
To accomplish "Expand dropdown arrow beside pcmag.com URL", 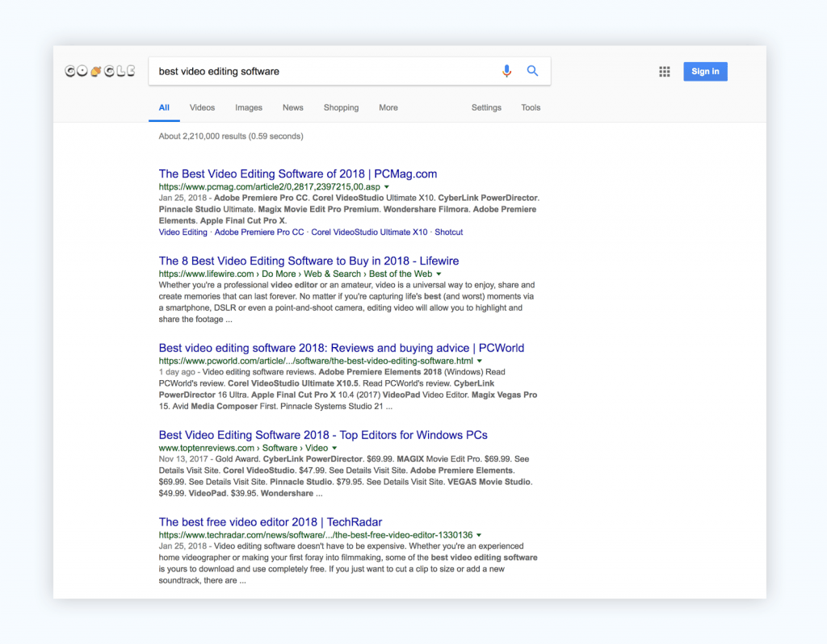I will (387, 187).
